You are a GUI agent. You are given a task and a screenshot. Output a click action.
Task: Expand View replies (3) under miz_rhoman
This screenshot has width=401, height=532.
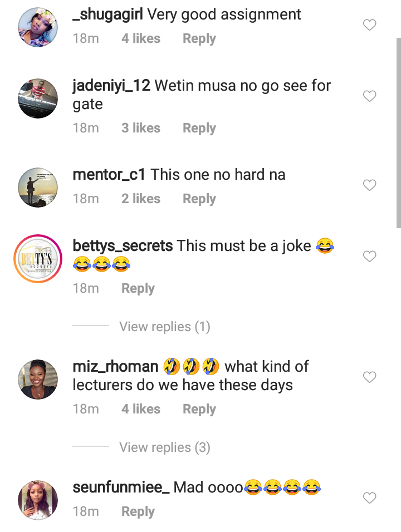pos(164,447)
